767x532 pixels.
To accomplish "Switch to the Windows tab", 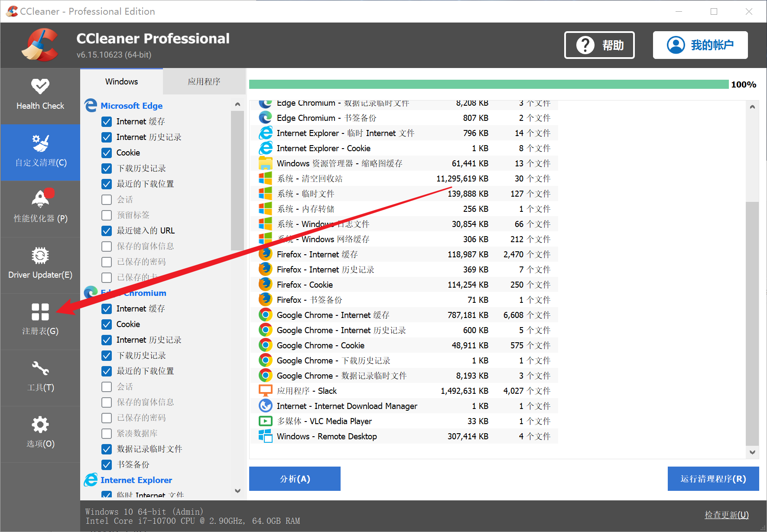I will click(121, 81).
